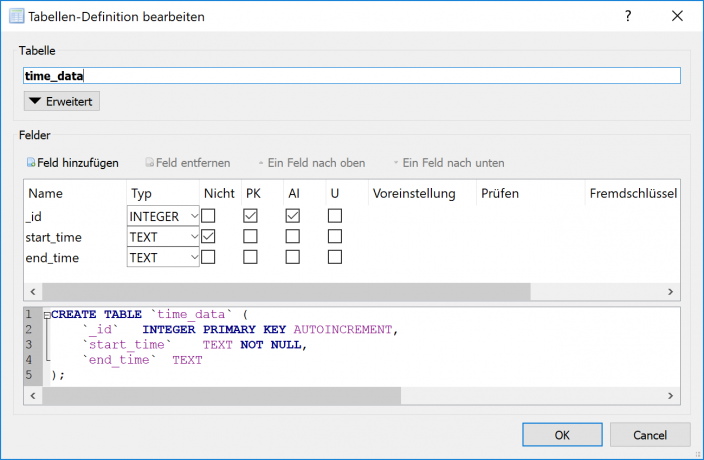Click the table icon in title bar

pos(15,16)
